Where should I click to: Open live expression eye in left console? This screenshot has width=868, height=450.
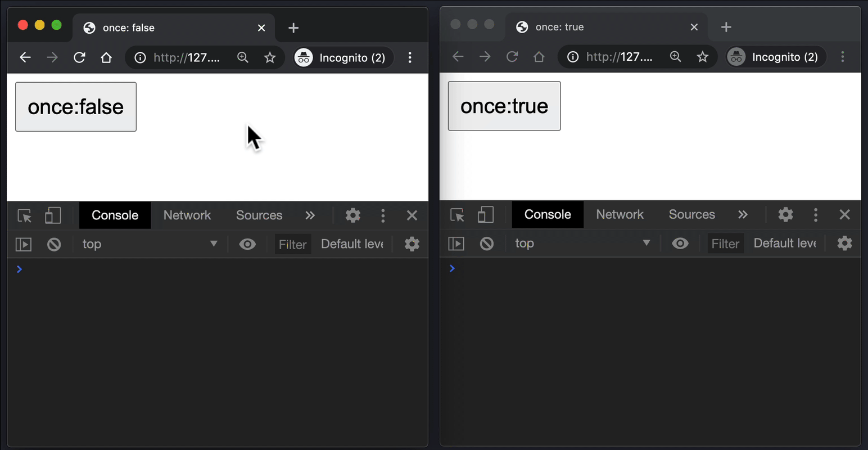click(x=247, y=244)
